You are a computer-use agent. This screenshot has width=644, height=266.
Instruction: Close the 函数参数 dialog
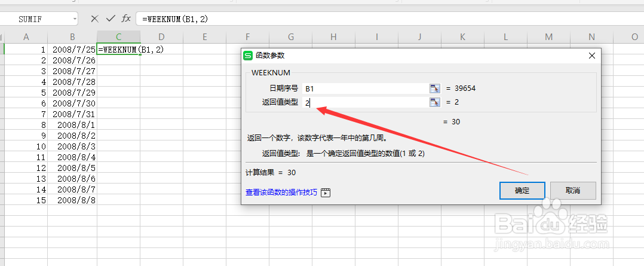click(592, 56)
